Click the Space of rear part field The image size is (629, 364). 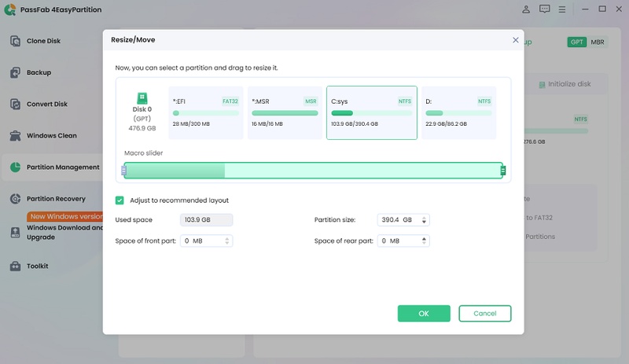pyautogui.click(x=403, y=241)
